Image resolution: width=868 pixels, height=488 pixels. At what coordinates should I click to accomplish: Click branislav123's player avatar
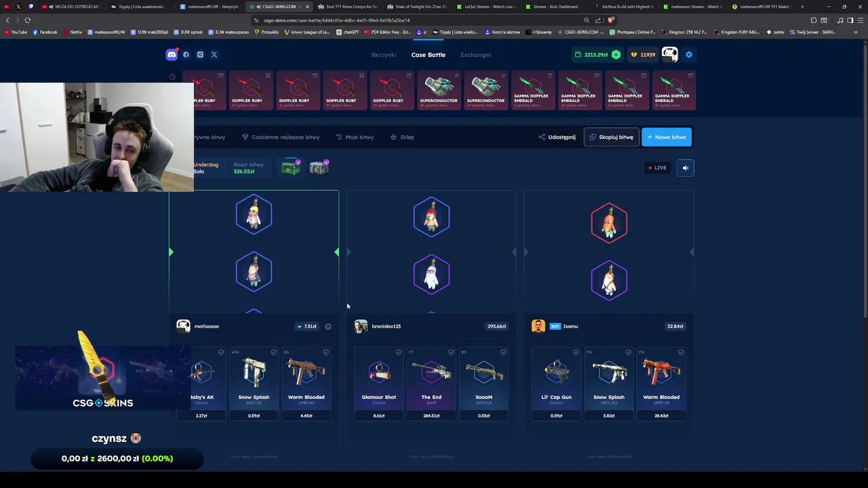pos(361,326)
